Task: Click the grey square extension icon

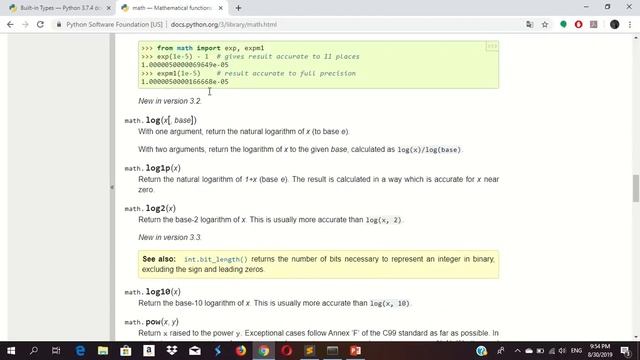Action: point(593,24)
